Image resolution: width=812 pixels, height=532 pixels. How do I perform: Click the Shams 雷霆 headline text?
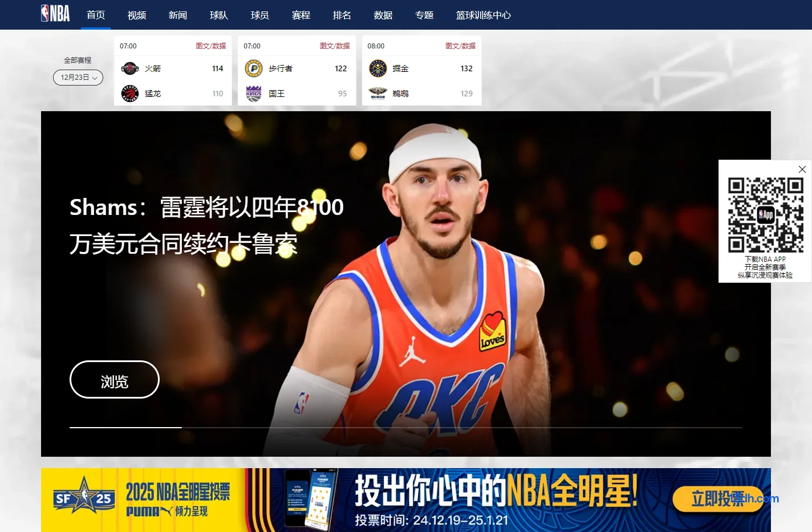[206, 225]
